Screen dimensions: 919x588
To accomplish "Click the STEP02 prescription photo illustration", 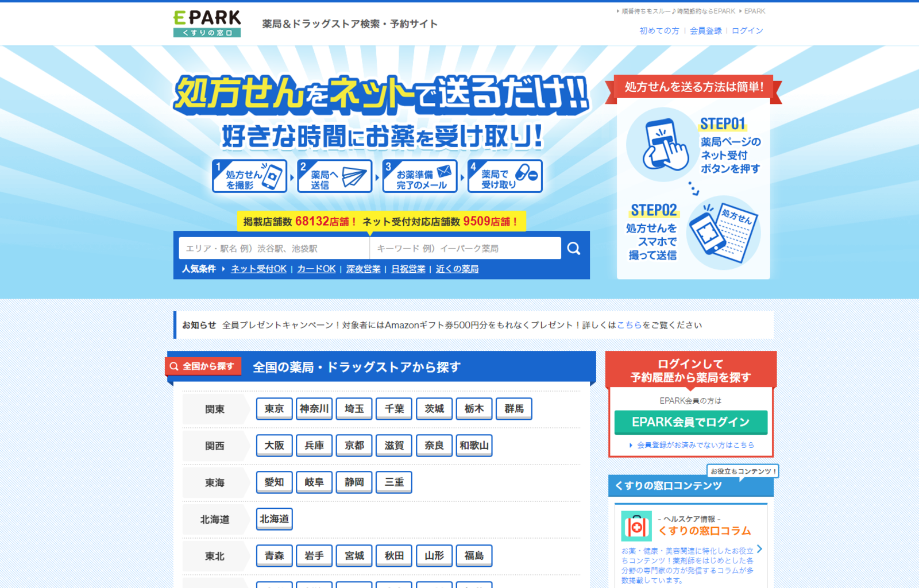I will (724, 233).
